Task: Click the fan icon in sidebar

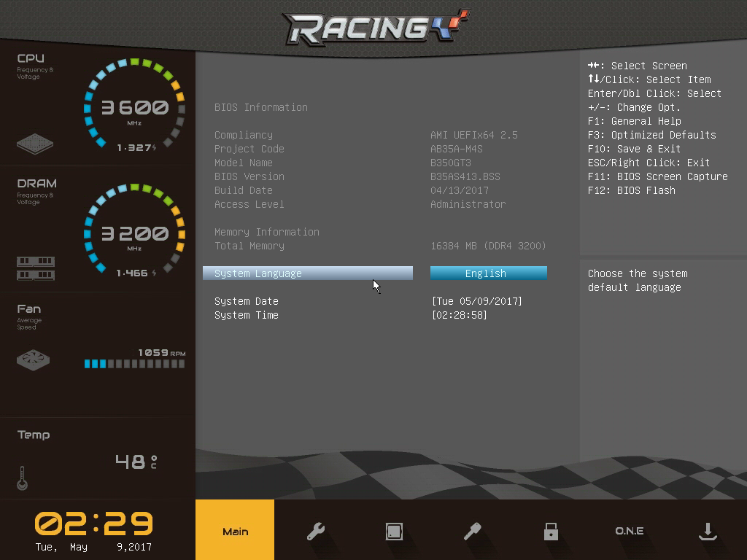Action: point(33,359)
